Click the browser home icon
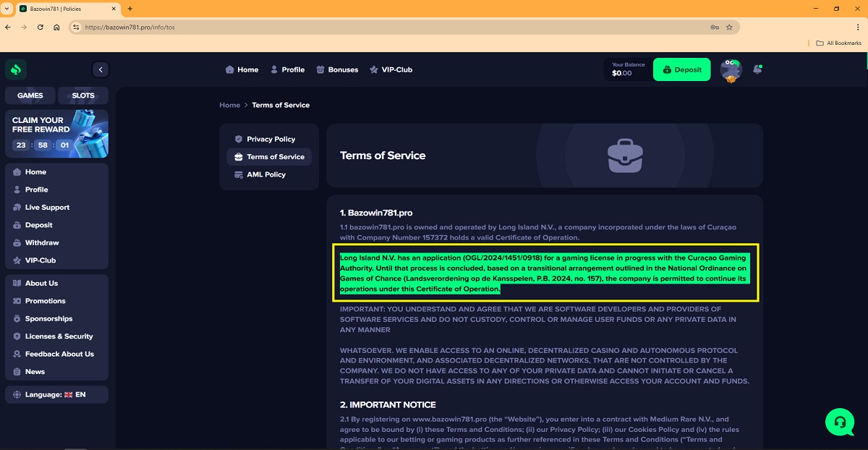868x450 pixels. pos(56,27)
